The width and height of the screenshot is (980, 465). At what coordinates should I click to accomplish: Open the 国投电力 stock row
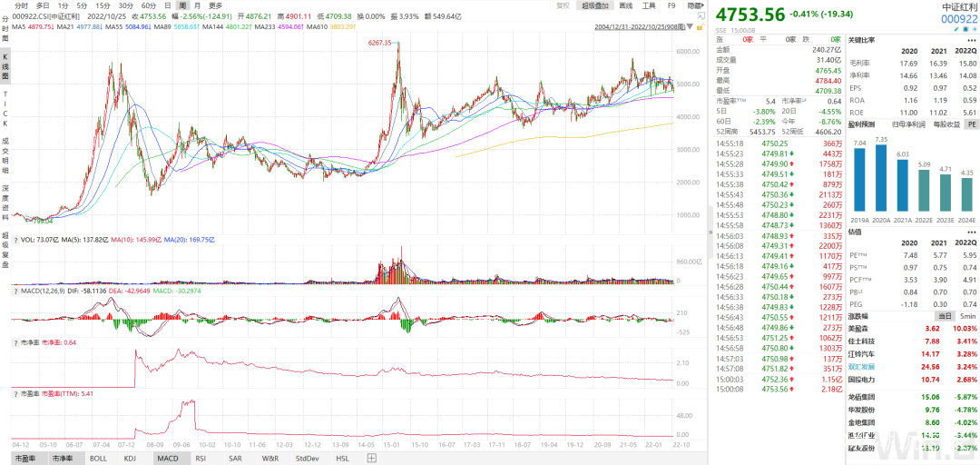913,380
